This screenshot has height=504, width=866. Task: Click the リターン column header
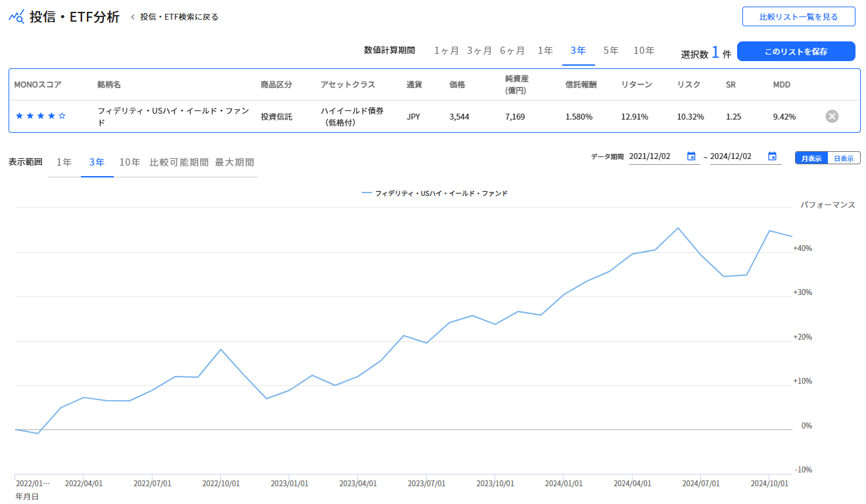[637, 85]
